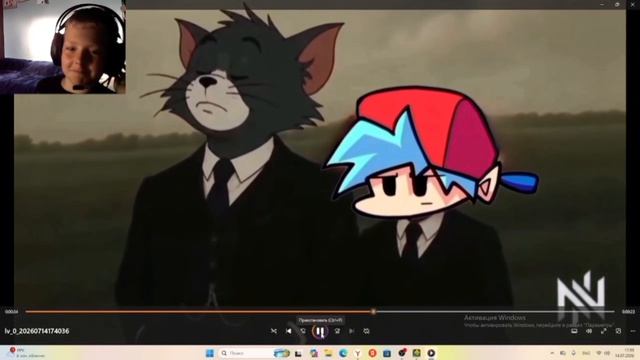Skip backward a few seconds

click(303, 331)
